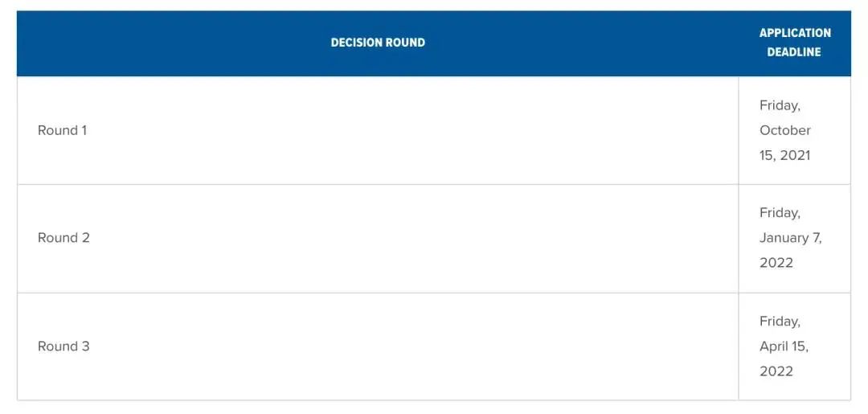
Task: Select the Round 2 label
Action: 63,238
